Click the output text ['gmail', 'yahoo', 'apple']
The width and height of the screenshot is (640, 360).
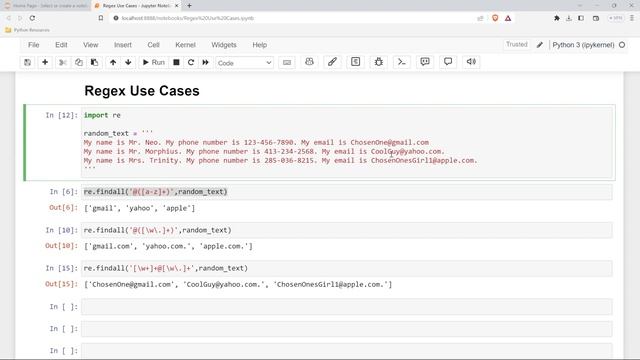pyautogui.click(x=140, y=208)
